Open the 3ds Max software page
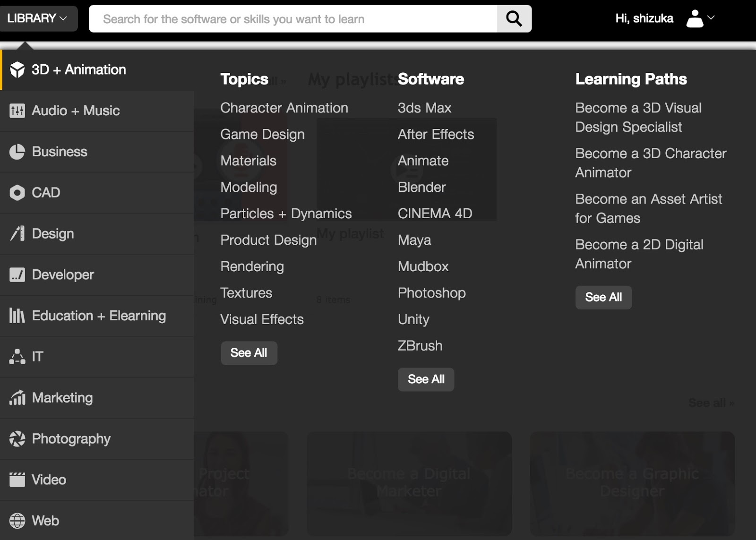 (x=424, y=108)
